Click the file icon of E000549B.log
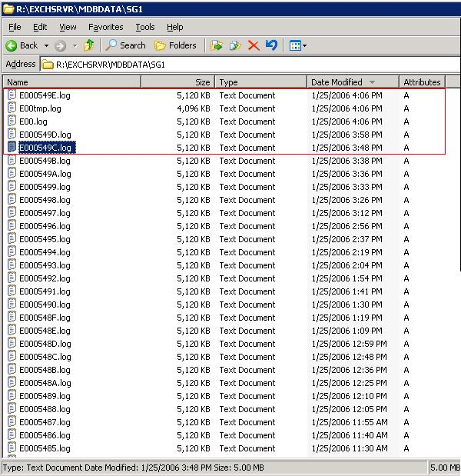Viewport: 461px width, 476px height. (x=12, y=160)
